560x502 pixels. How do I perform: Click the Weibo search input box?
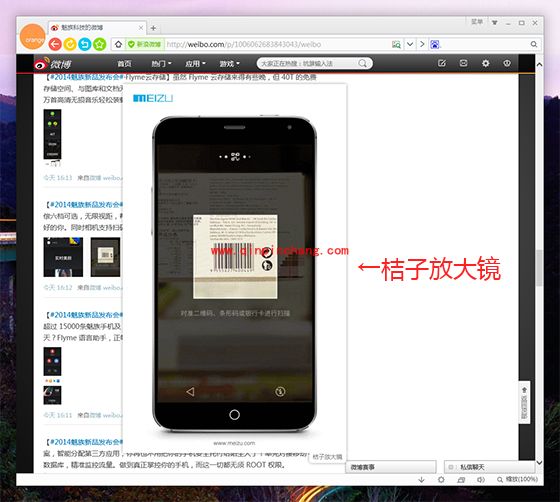tap(308, 64)
